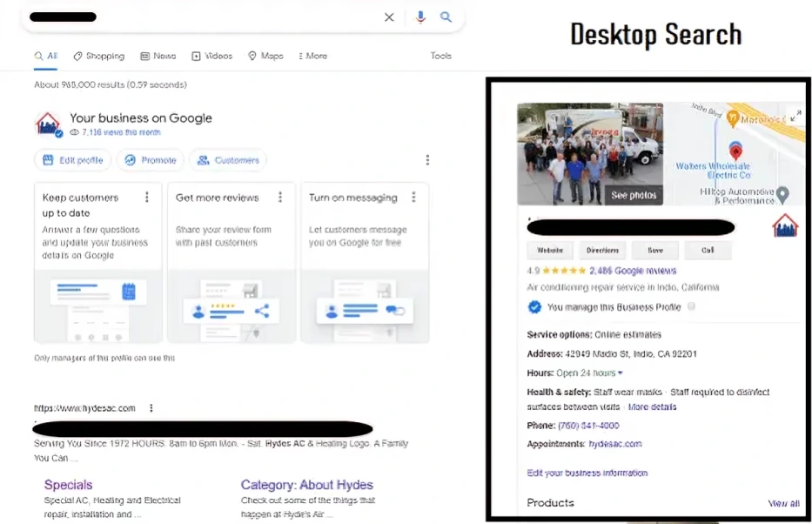Open the Turn on messaging card
812x524 pixels.
click(x=365, y=263)
